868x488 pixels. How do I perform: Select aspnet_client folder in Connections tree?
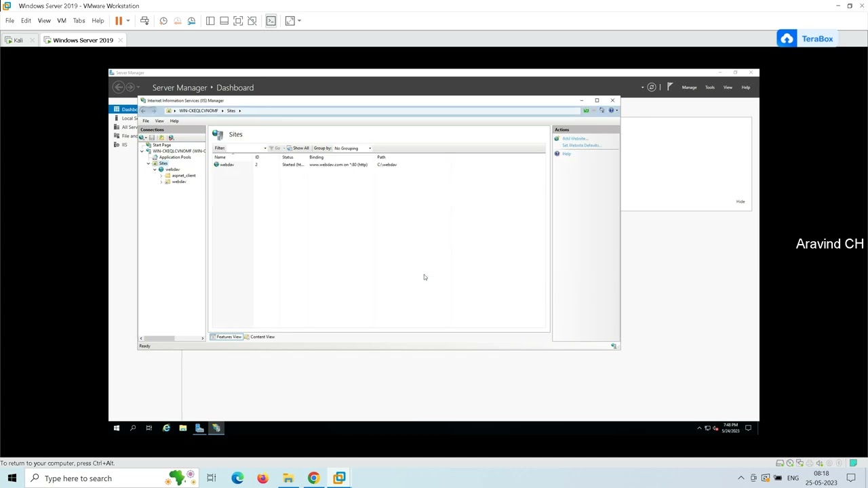[x=184, y=176]
